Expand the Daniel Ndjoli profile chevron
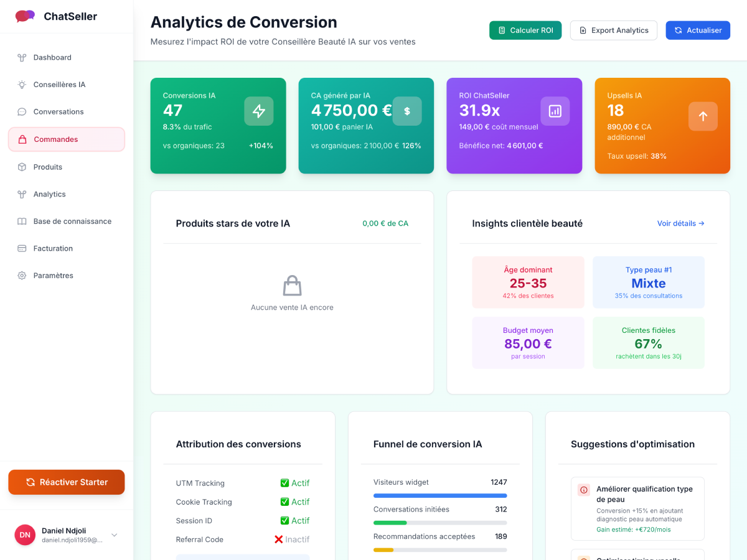 (x=114, y=534)
